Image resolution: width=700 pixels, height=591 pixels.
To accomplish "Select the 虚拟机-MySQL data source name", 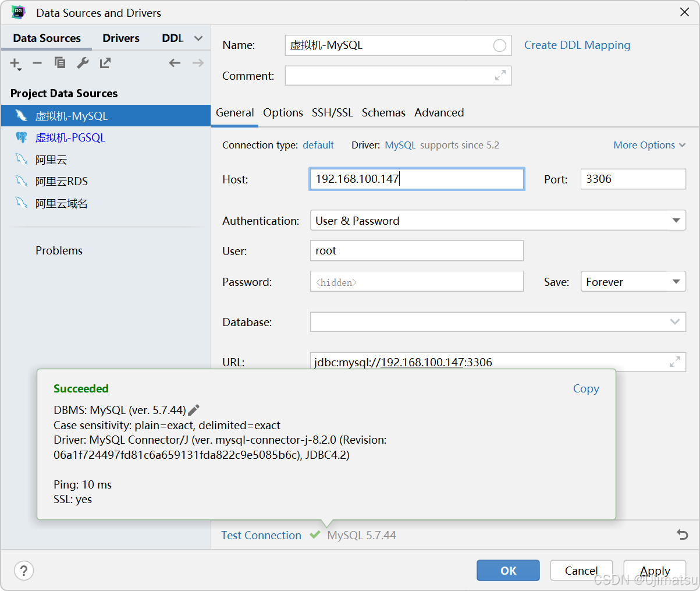I will pos(72,116).
